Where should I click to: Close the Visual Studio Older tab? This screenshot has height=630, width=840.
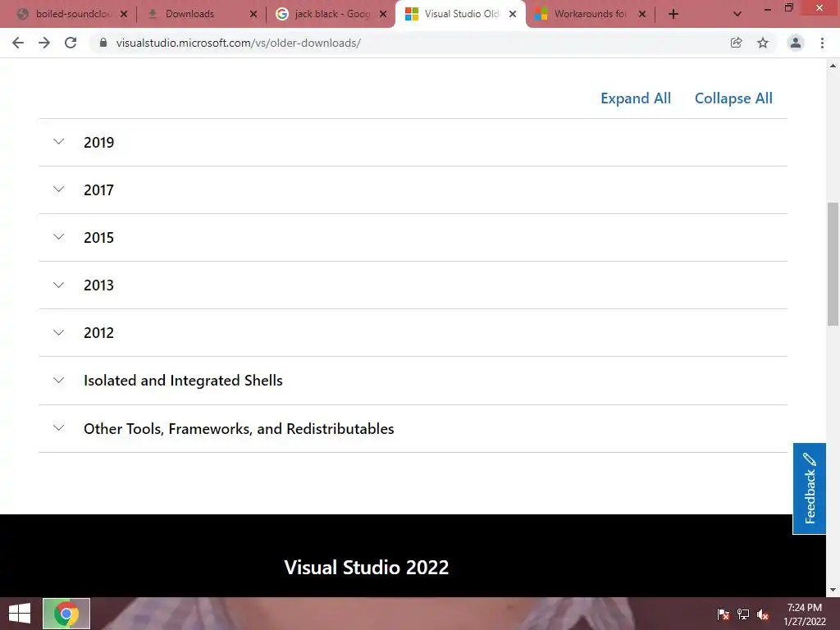(x=513, y=15)
